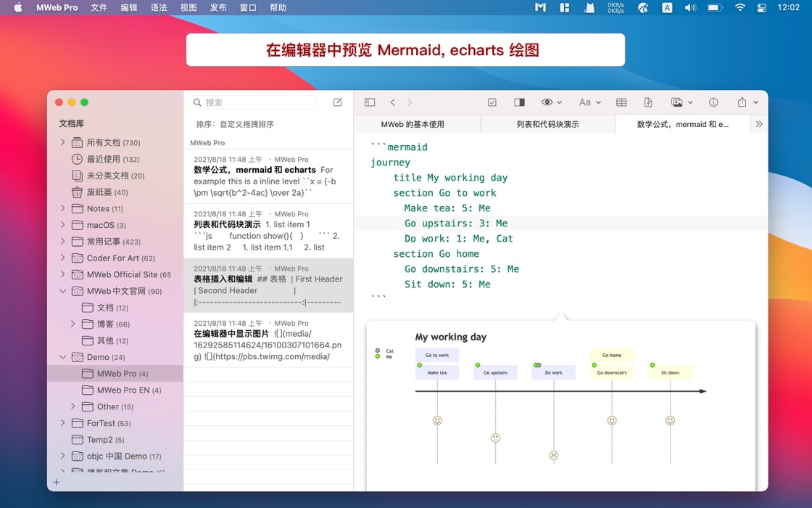Screen dimensions: 812x508
Task: Open the Aa font settings menu
Action: coord(589,102)
